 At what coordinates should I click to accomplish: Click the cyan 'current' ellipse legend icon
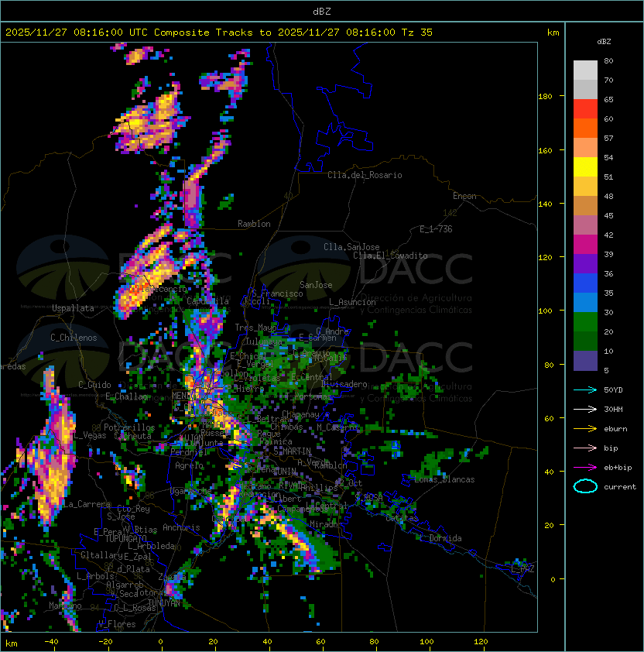click(585, 486)
